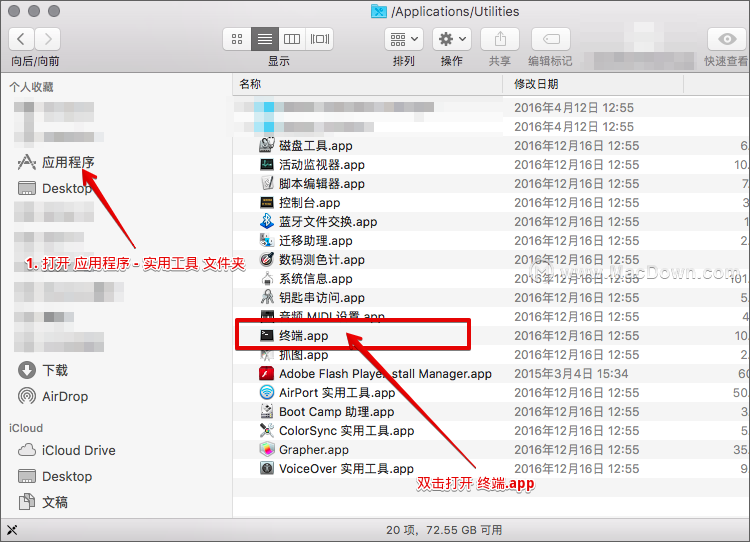750x542 pixels.
Task: Open iCloud Drive in the sidebar
Action: point(66,451)
